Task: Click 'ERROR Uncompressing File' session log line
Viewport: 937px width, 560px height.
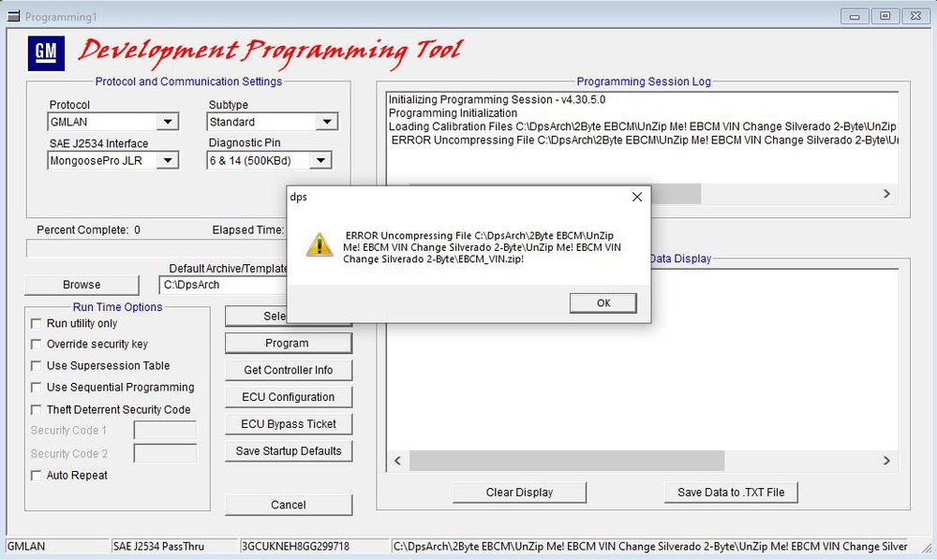Action: pyautogui.click(x=645, y=140)
